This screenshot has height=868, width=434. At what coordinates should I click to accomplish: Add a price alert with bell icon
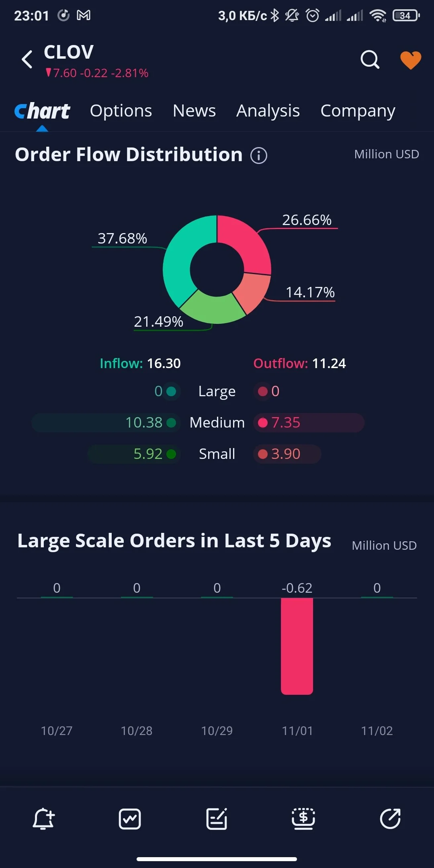point(43,819)
